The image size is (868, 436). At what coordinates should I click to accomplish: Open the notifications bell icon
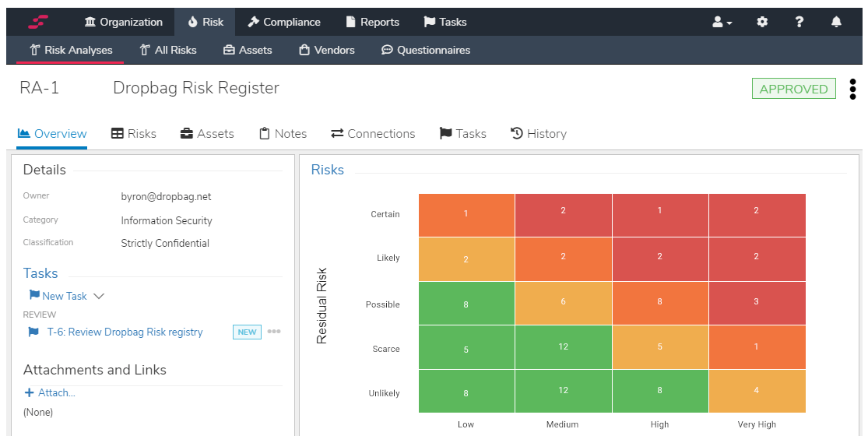click(x=836, y=22)
